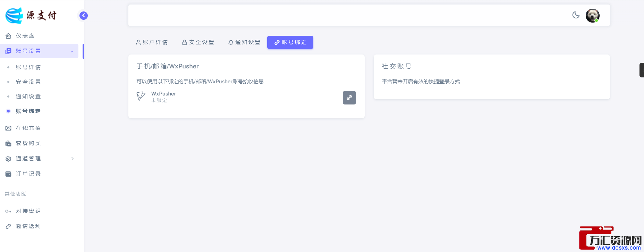Click the 在线充值 money icon

[8, 128]
